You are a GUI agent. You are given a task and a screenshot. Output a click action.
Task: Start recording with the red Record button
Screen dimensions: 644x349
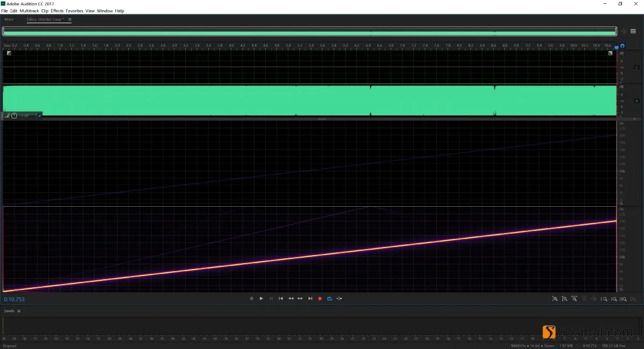coord(320,299)
